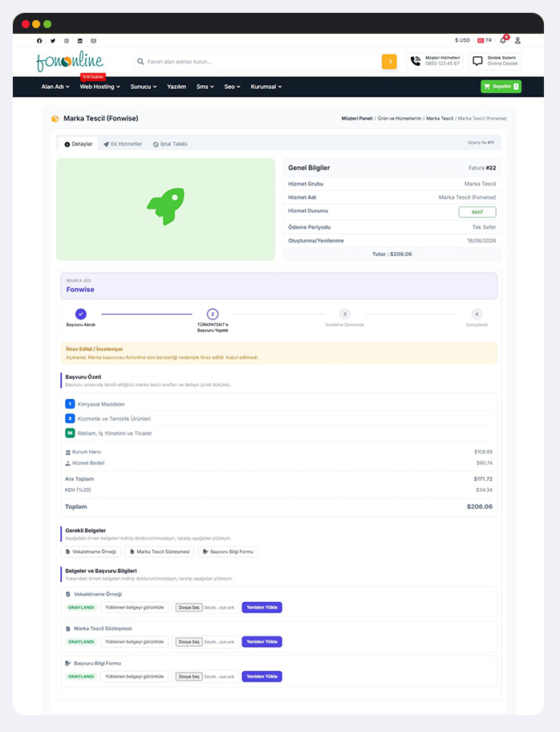Click step 4 Sonuçlandı circle

[x=477, y=314]
